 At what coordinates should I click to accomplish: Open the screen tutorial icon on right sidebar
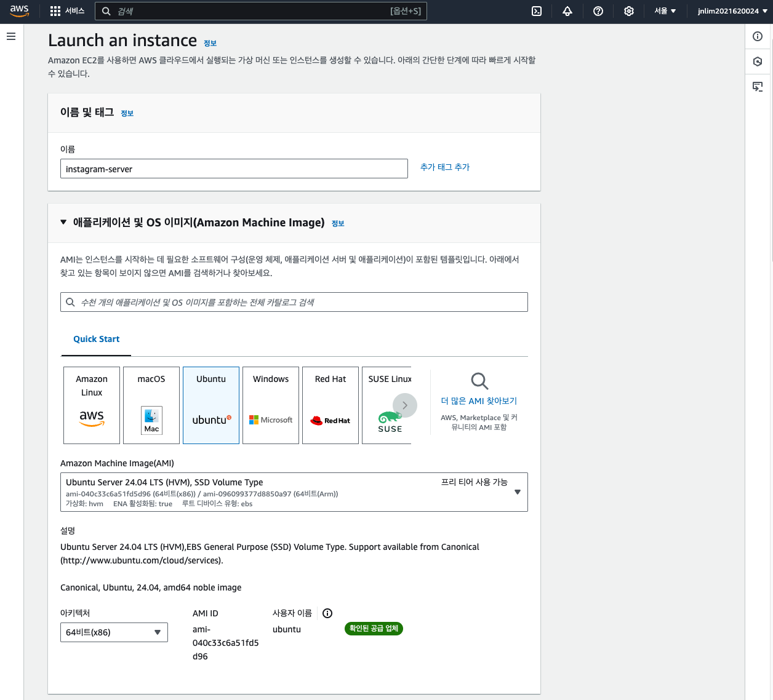[x=758, y=87]
